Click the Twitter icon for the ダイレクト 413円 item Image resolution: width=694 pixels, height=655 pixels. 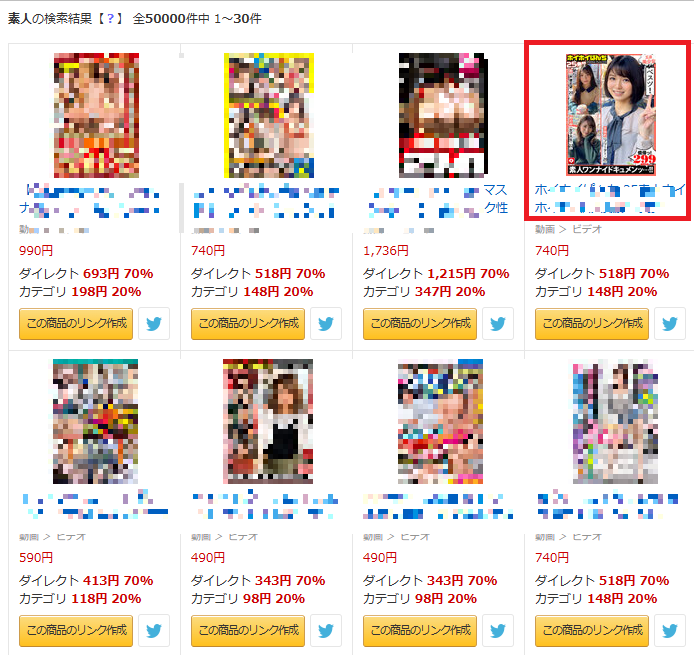click(154, 630)
